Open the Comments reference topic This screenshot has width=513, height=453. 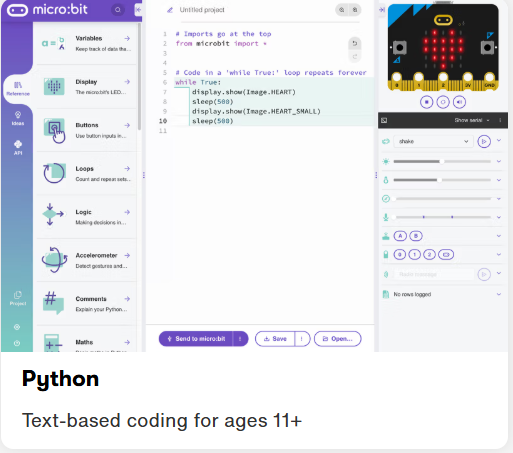coord(87,304)
